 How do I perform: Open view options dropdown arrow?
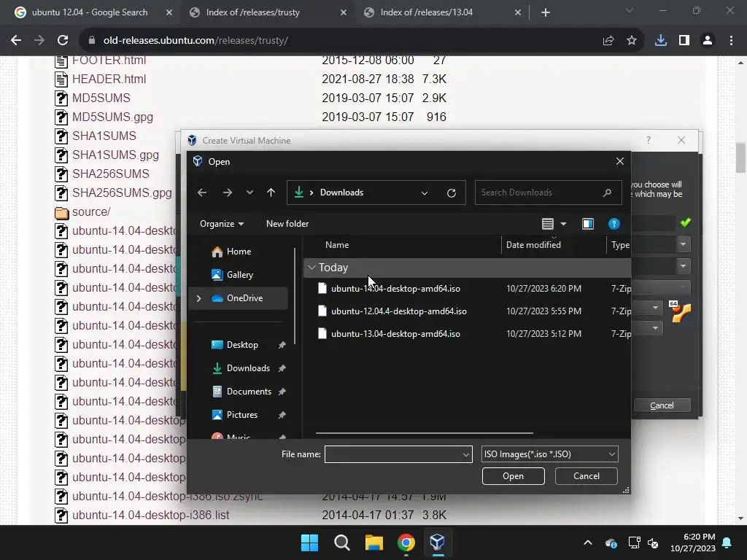564,224
